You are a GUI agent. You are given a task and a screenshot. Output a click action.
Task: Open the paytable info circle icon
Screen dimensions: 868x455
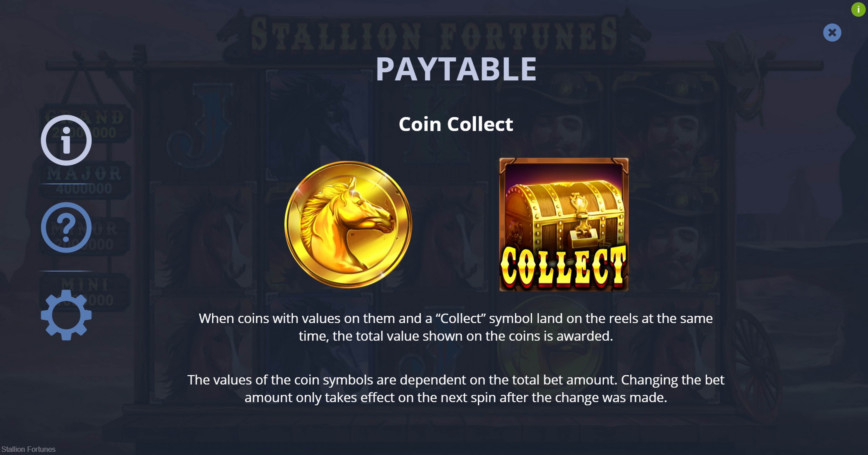point(66,140)
